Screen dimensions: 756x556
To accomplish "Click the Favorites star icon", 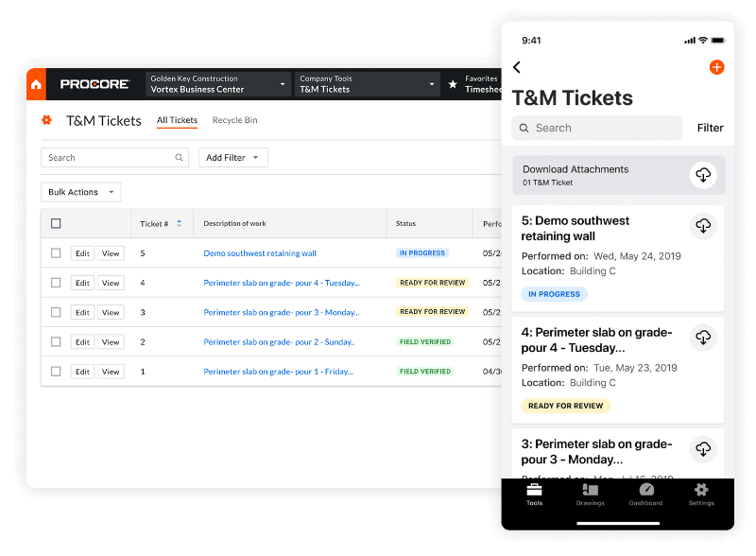I will click(453, 84).
